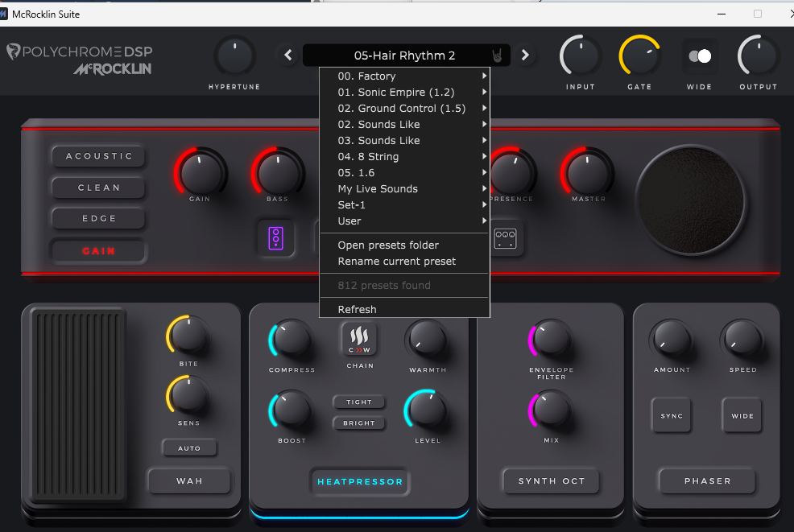Enable the BRIGHT switch
Viewport: 794px width, 532px height.
point(359,423)
